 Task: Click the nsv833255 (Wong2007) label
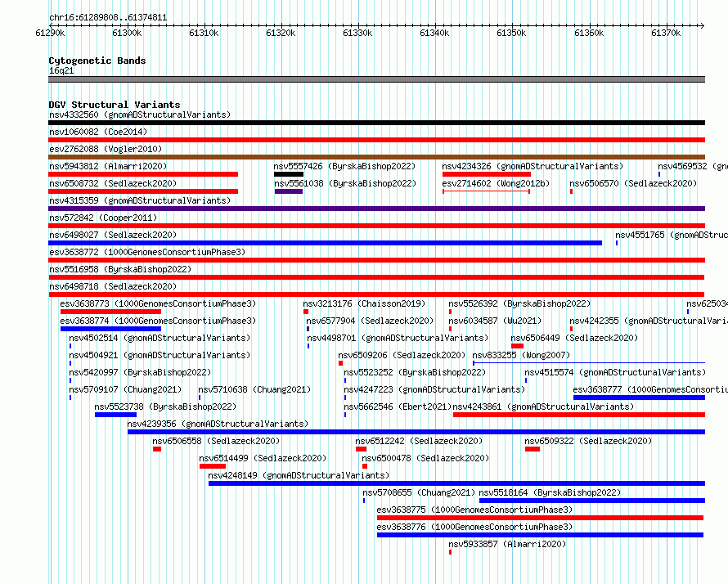(521, 355)
